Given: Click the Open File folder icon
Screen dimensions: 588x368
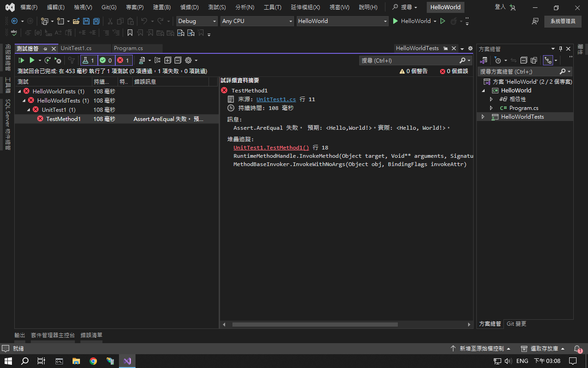Looking at the screenshot, I should [x=76, y=21].
